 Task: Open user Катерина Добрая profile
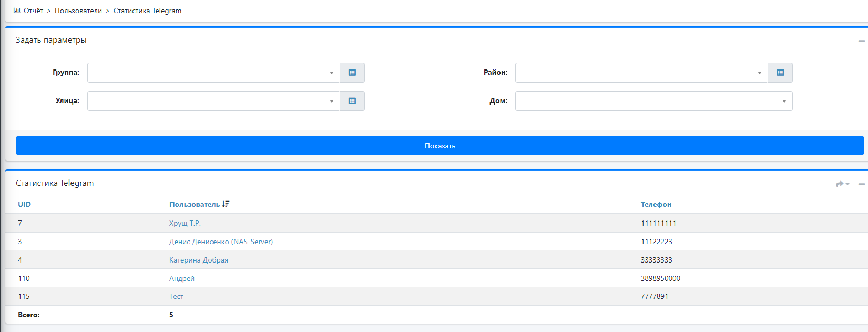pos(199,260)
